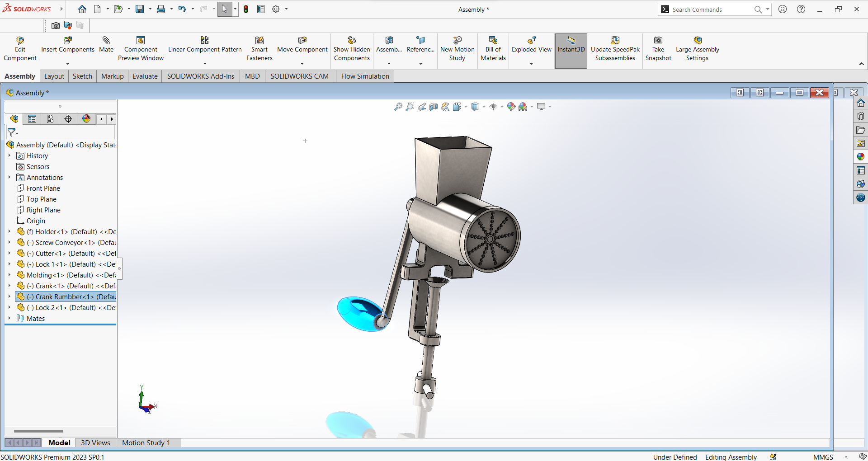The height and width of the screenshot is (461, 868).
Task: Toggle Instant3D mode
Action: point(571,51)
